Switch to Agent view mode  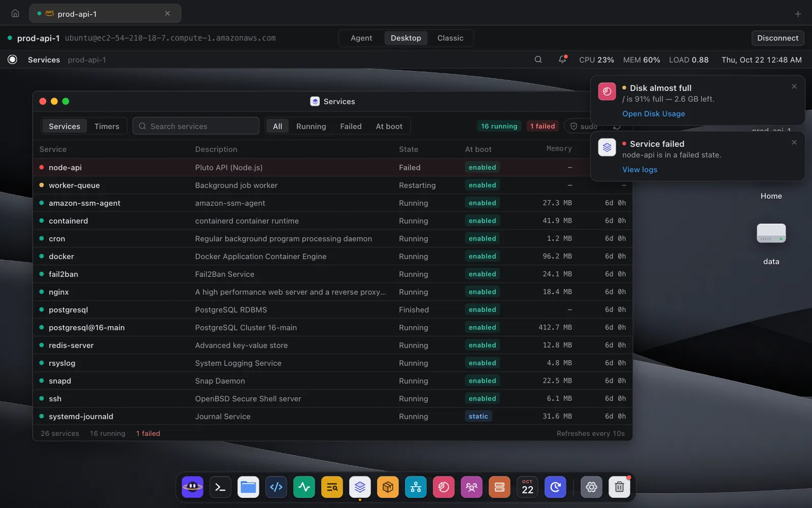pos(361,38)
